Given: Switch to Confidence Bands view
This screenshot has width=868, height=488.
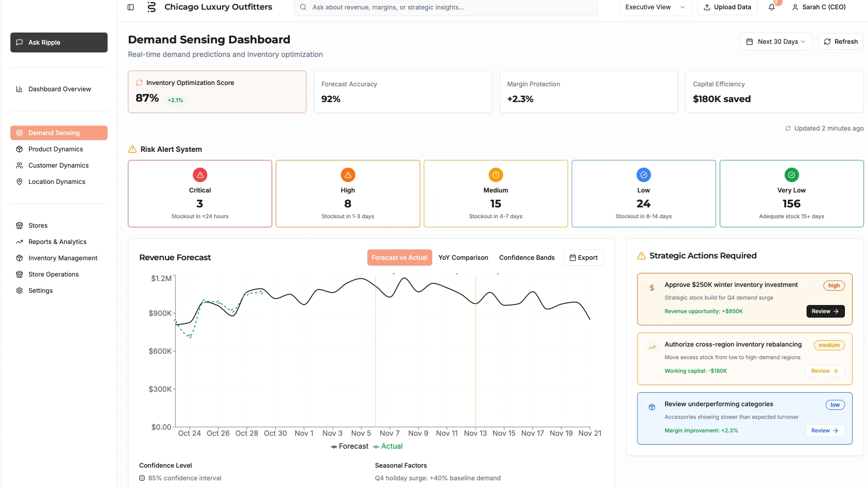Looking at the screenshot, I should [x=527, y=257].
